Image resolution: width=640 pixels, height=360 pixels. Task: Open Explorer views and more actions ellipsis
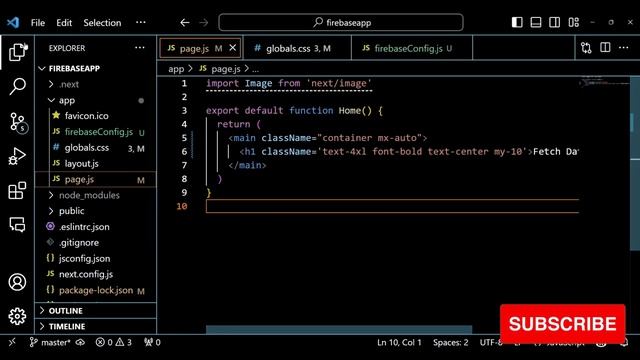coord(140,48)
